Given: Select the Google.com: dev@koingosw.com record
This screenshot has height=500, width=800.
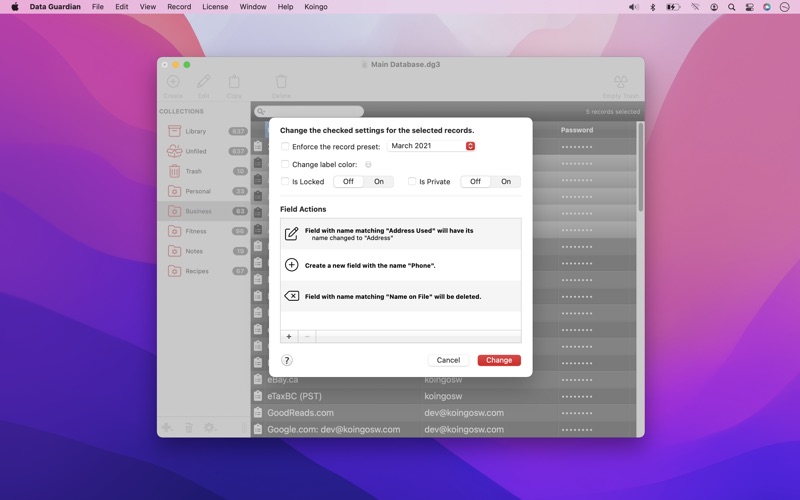Looking at the screenshot, I should (x=444, y=430).
